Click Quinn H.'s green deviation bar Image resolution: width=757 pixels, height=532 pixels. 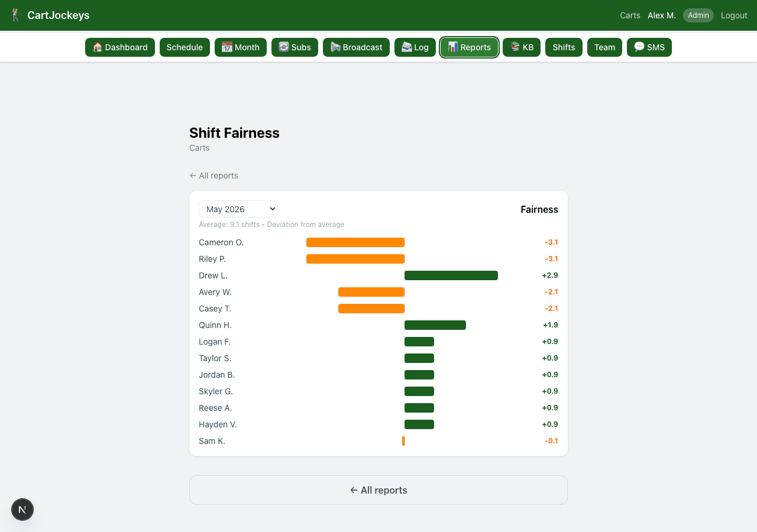click(435, 325)
